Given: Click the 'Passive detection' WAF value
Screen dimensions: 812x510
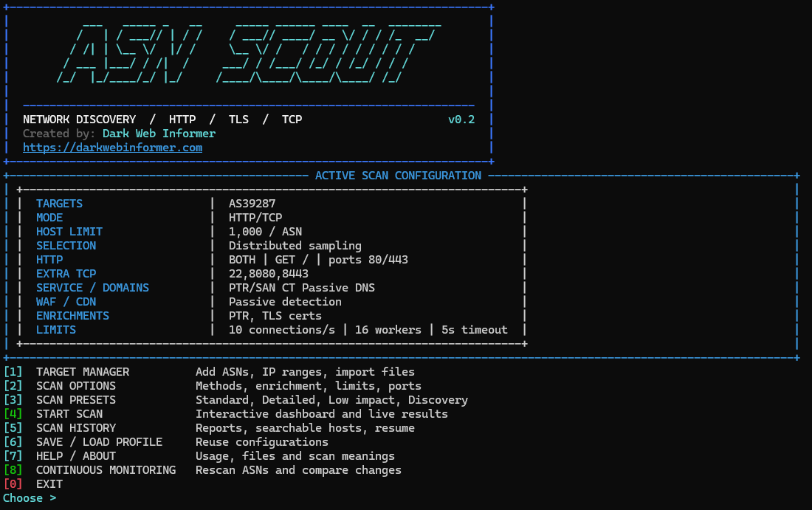Looking at the screenshot, I should tap(286, 301).
